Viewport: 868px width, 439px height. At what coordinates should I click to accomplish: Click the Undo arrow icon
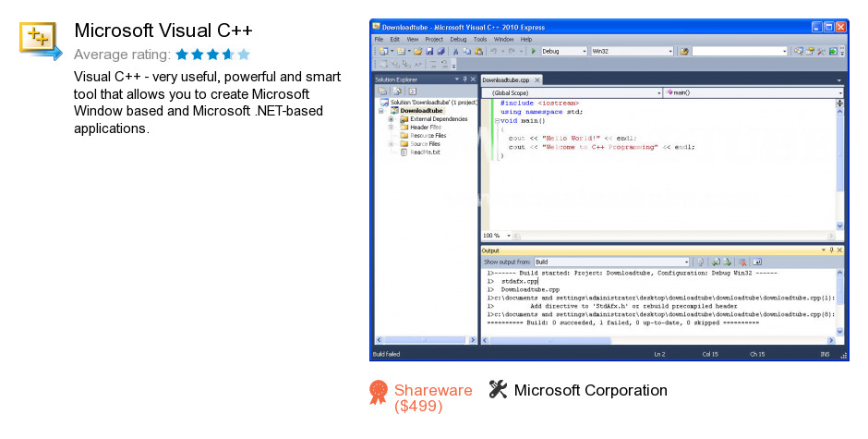[x=494, y=51]
